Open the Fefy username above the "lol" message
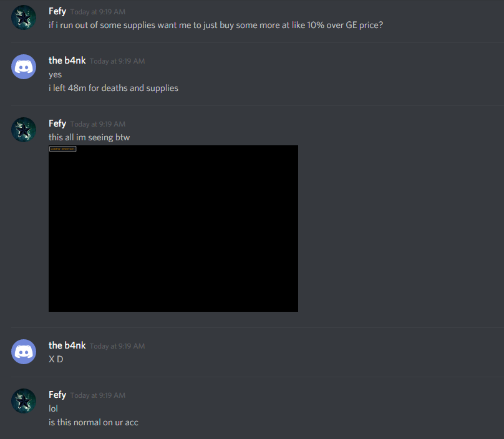The image size is (504, 439). click(57, 395)
